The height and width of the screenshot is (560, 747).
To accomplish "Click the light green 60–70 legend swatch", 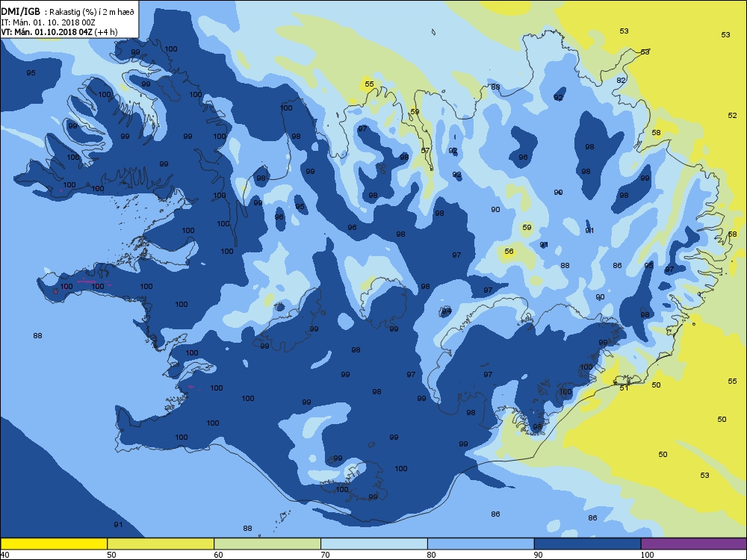I will pyautogui.click(x=267, y=544).
